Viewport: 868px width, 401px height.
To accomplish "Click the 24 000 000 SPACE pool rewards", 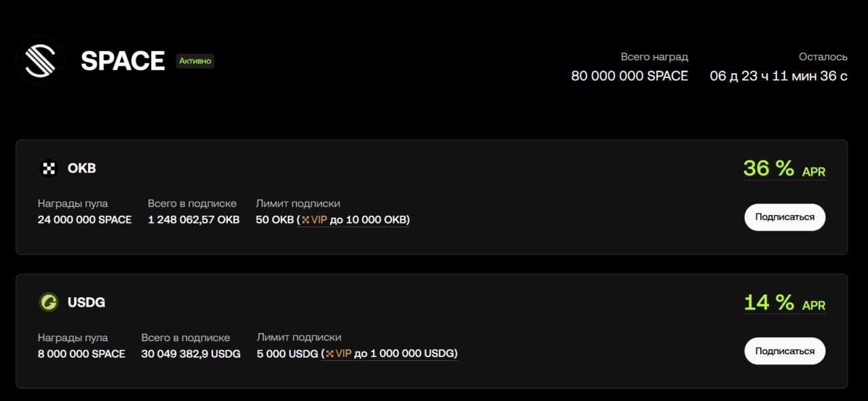I will pyautogui.click(x=85, y=220).
